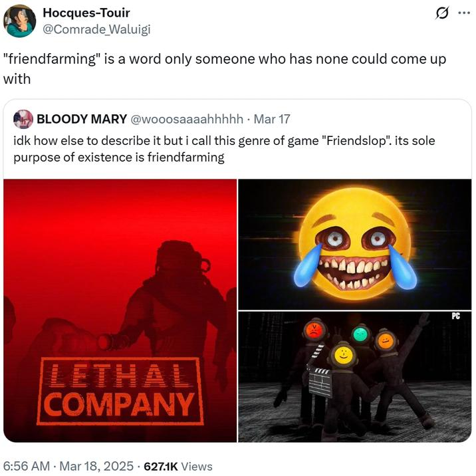View the creepy laughing emoji image
Viewport: 476px width, 476px height.
click(x=354, y=245)
